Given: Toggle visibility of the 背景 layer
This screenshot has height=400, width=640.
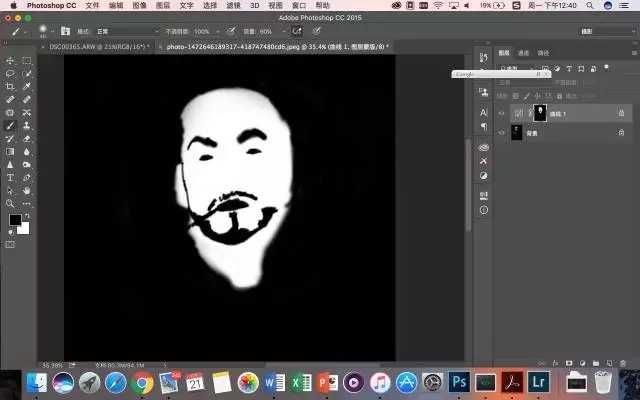Looking at the screenshot, I should [502, 132].
